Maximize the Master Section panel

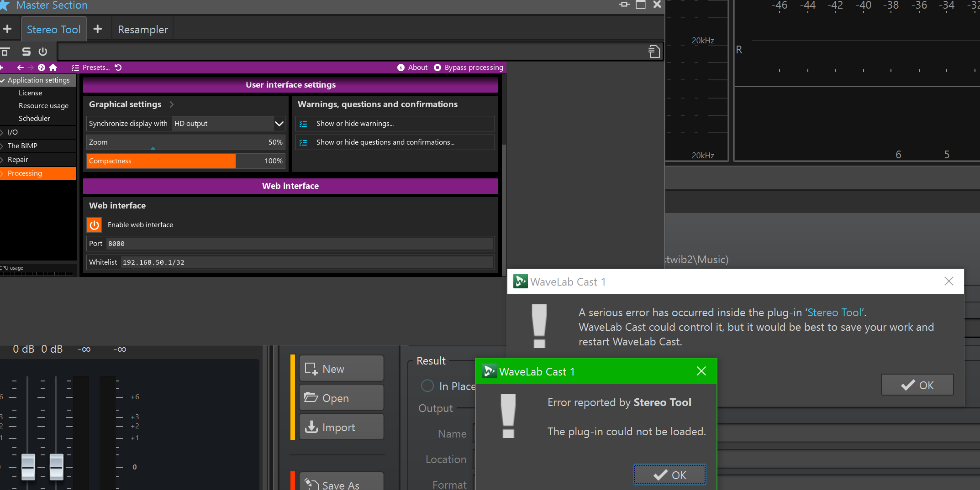pos(641,5)
